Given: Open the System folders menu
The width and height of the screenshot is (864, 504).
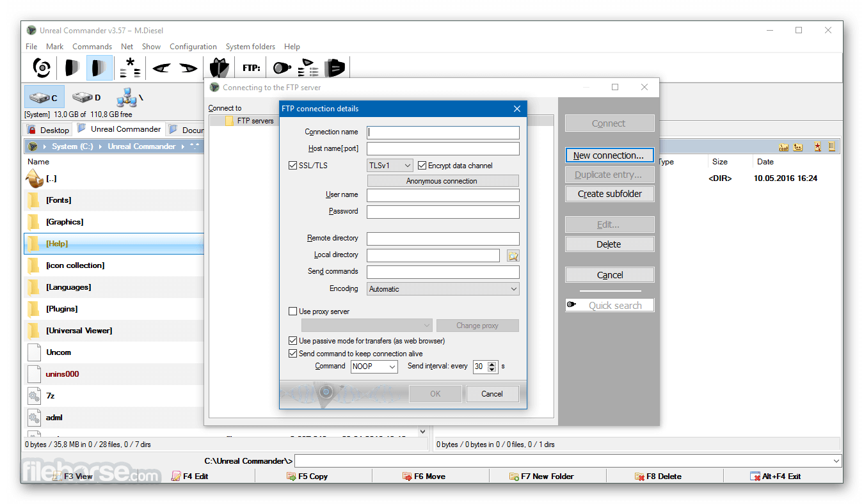Looking at the screenshot, I should click(x=250, y=47).
